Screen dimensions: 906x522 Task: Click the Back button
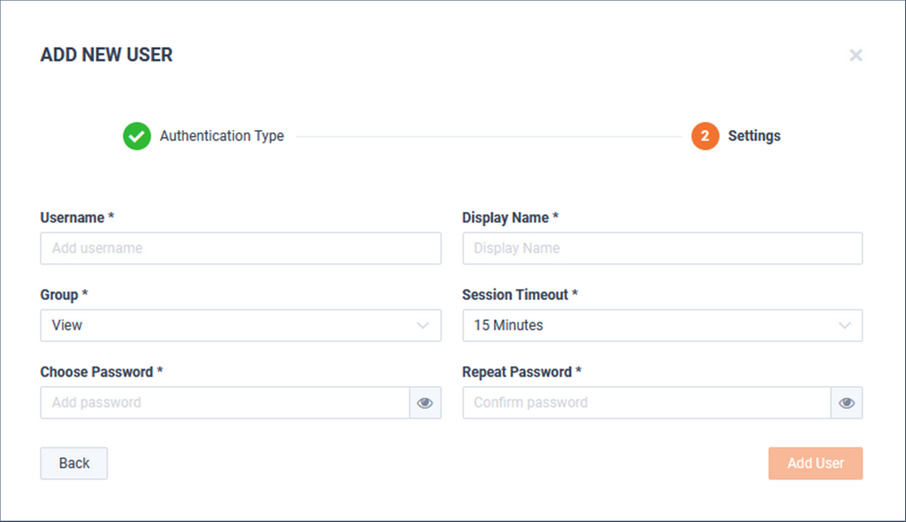point(74,463)
